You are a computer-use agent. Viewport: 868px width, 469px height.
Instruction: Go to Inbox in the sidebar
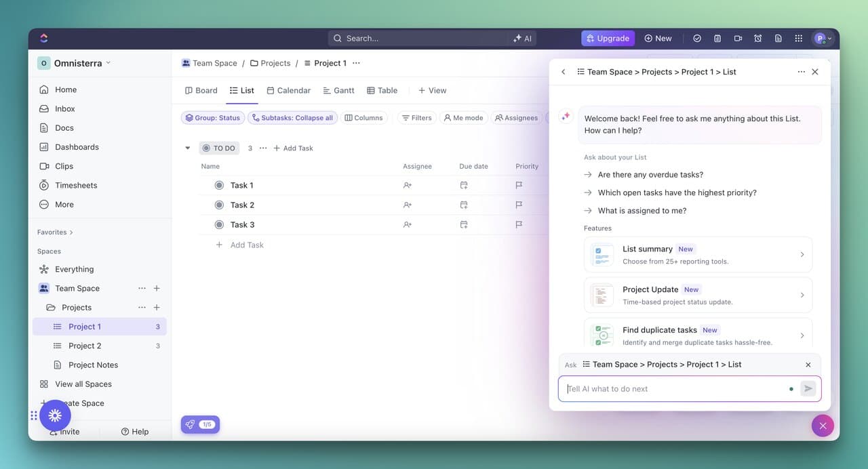[100, 108]
